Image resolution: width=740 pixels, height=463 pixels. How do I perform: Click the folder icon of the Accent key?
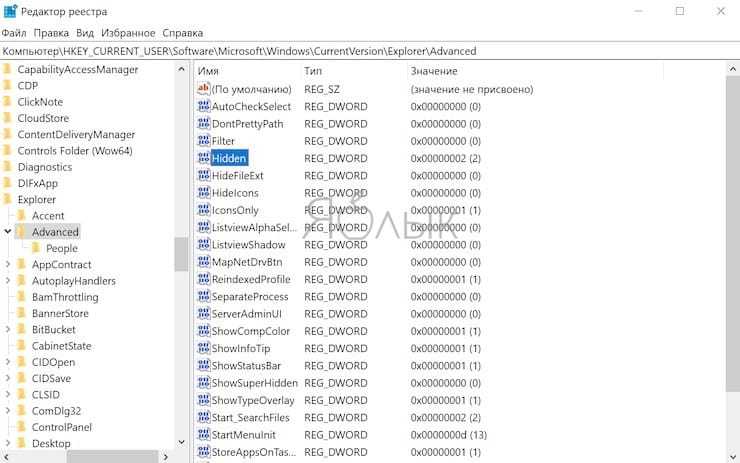click(x=21, y=215)
